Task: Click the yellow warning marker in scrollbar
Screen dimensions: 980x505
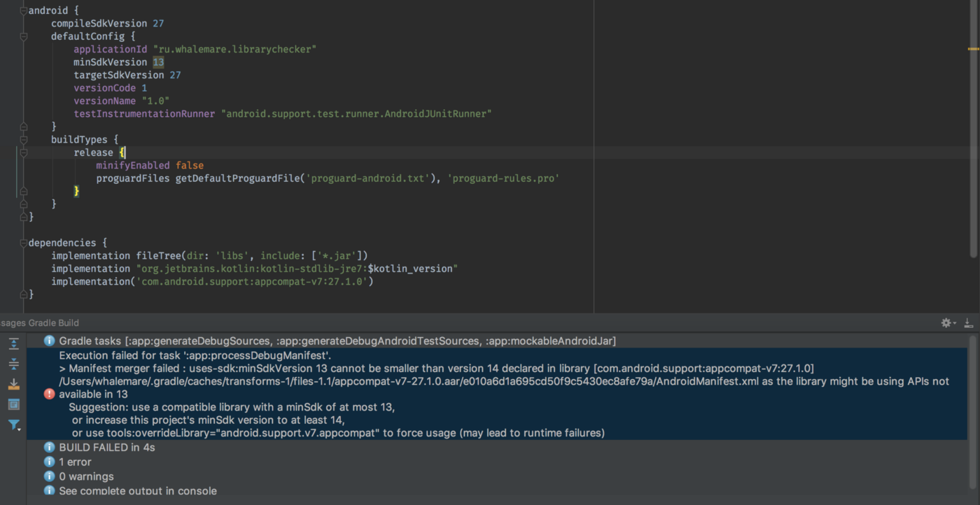Action: pos(973,49)
